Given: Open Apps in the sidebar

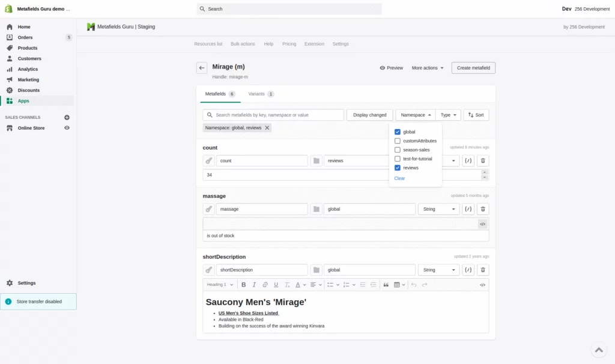Looking at the screenshot, I should click(23, 101).
